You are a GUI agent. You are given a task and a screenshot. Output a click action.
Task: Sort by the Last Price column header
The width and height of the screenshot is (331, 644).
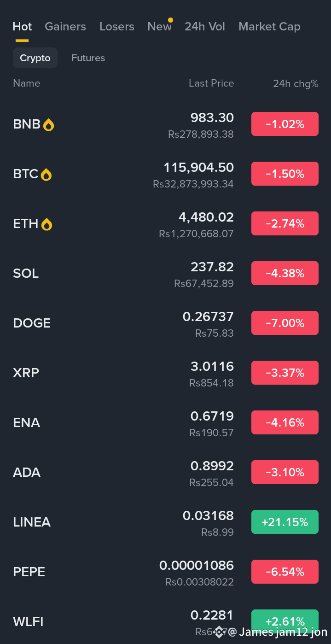tap(211, 83)
